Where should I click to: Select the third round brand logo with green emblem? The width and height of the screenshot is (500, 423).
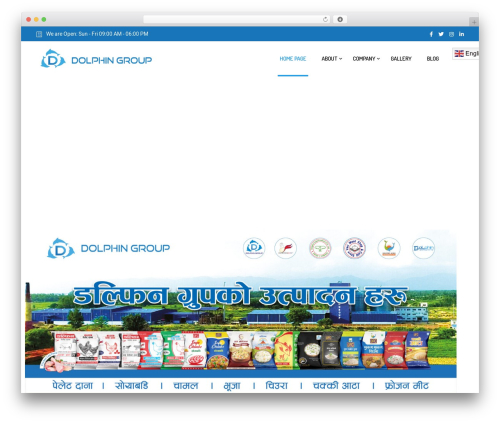click(320, 248)
